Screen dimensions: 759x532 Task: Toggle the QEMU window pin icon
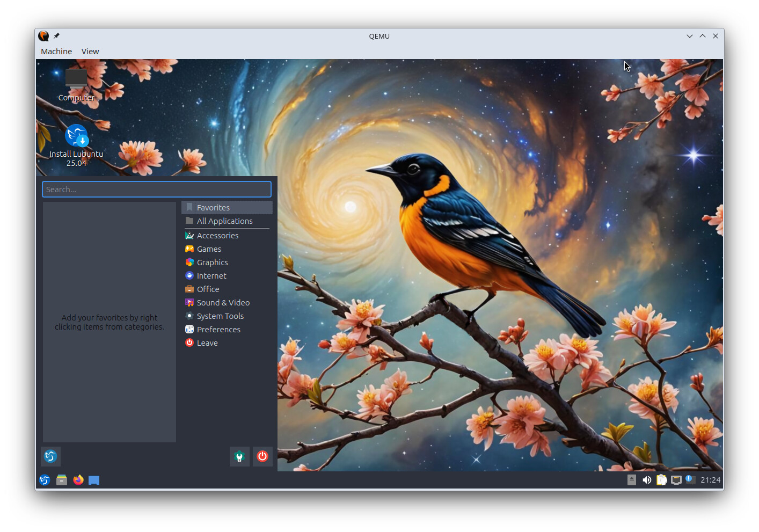[56, 36]
